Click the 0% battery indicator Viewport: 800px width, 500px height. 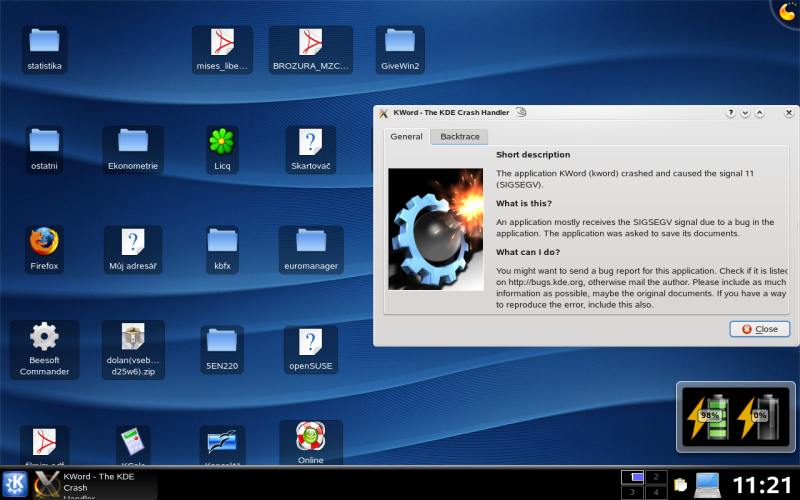pyautogui.click(x=759, y=417)
